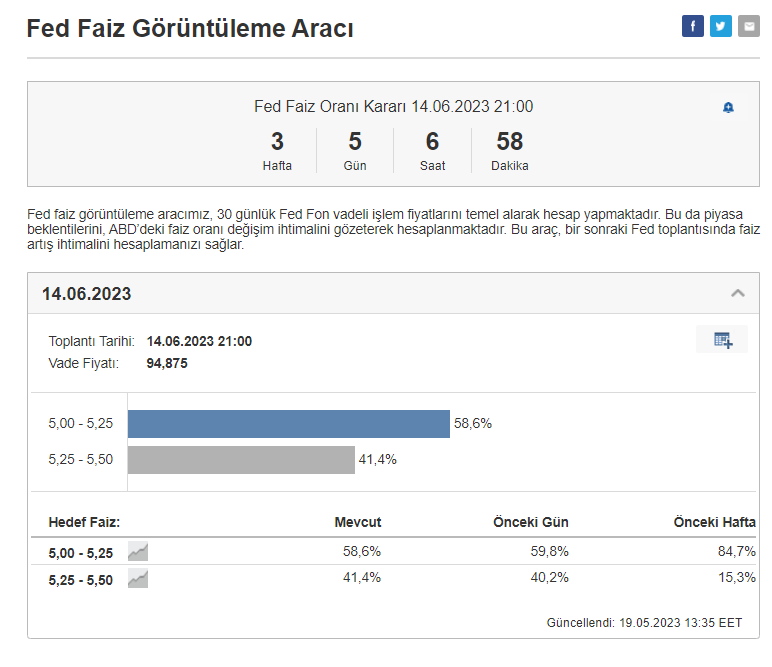Click the Dakika countdown value 58
The height and width of the screenshot is (667, 772).
[x=510, y=142]
